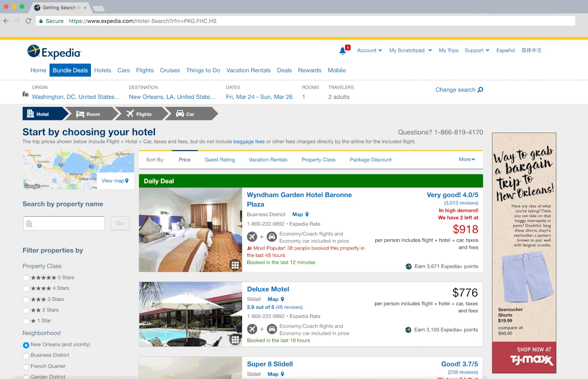The image size is (588, 379).
Task: Open the Account dropdown
Action: tap(369, 50)
